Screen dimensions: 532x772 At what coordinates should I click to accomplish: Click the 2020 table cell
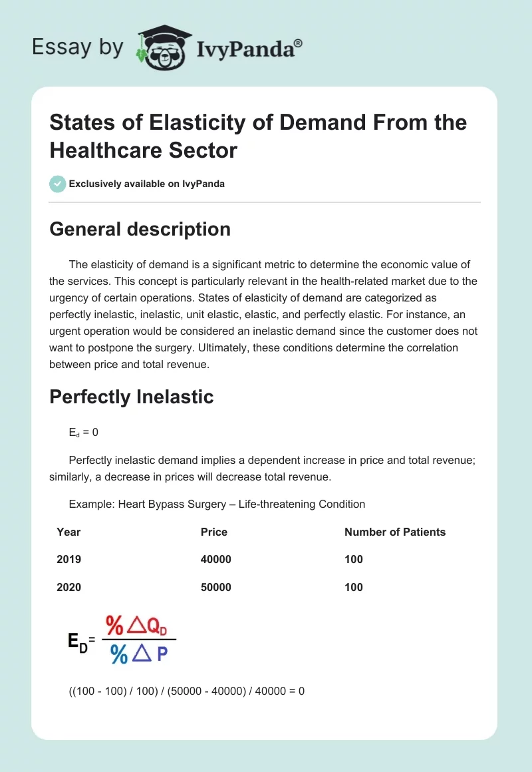coord(69,587)
